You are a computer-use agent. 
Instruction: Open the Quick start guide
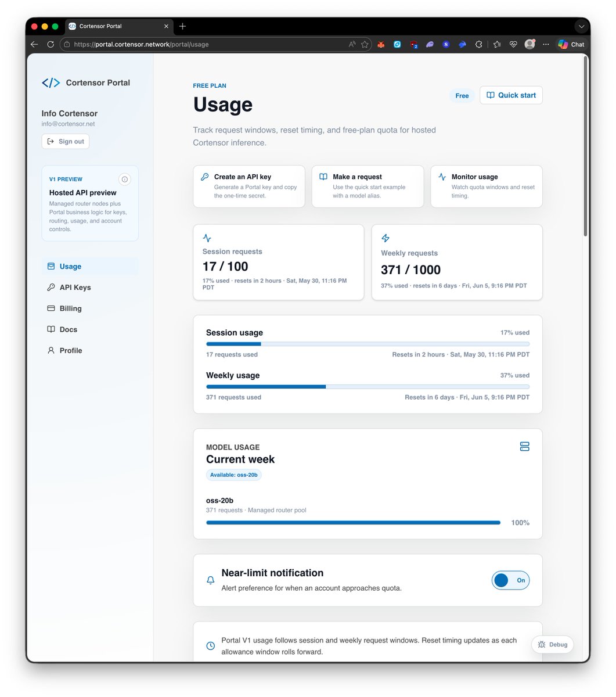coord(511,95)
